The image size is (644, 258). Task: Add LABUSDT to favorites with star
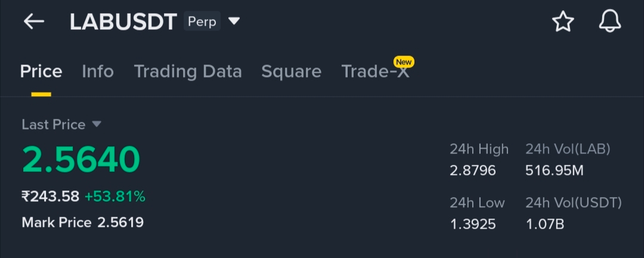point(563,21)
